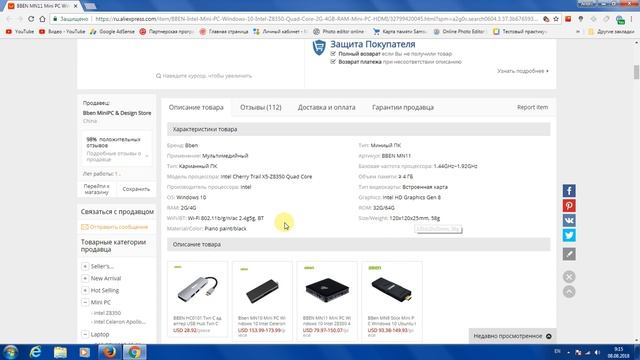Open Google AdSense bookmark
Viewport: 640px width, 360px height.
coord(112,31)
